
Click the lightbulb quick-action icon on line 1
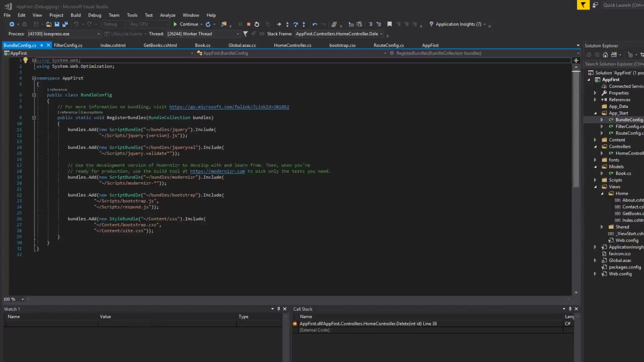coord(25,60)
